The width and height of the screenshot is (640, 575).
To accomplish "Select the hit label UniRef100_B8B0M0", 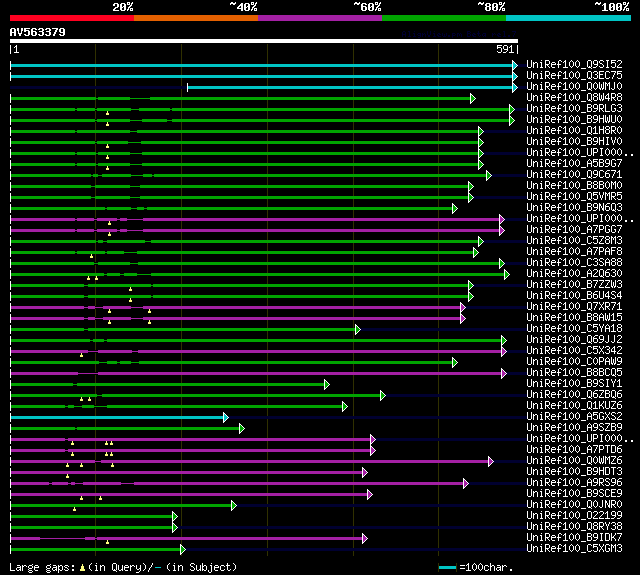I will point(574,186).
